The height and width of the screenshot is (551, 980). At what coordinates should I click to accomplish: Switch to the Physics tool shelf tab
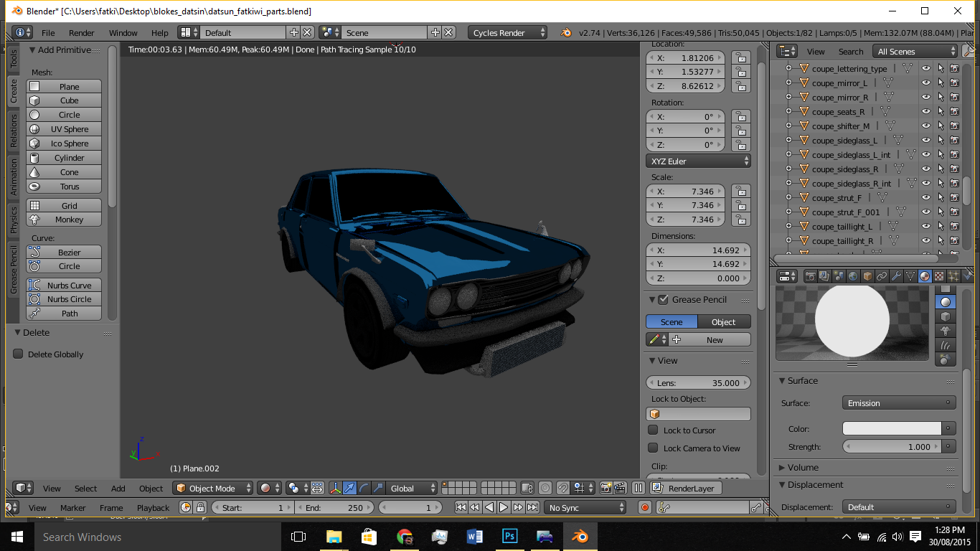(14, 220)
